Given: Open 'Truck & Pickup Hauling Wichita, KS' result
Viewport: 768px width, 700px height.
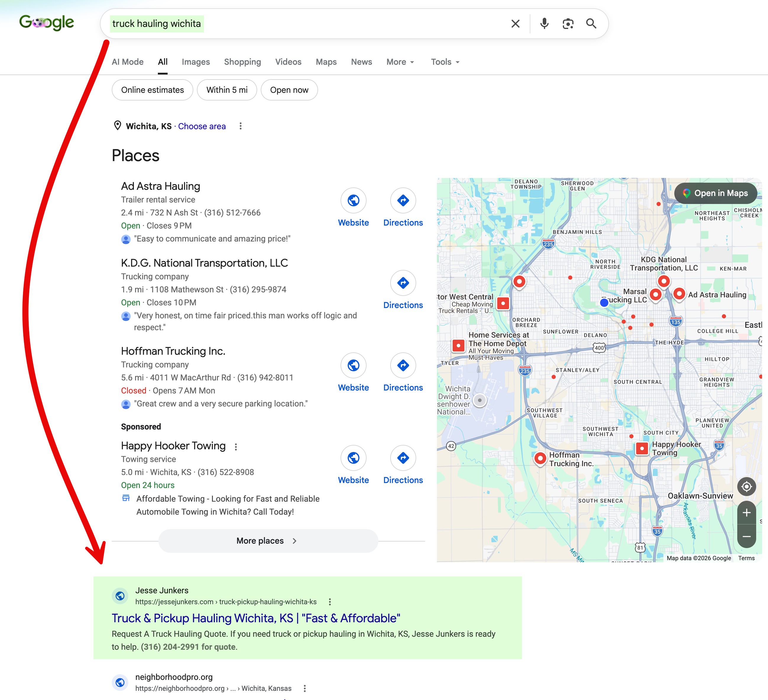Looking at the screenshot, I should (256, 618).
